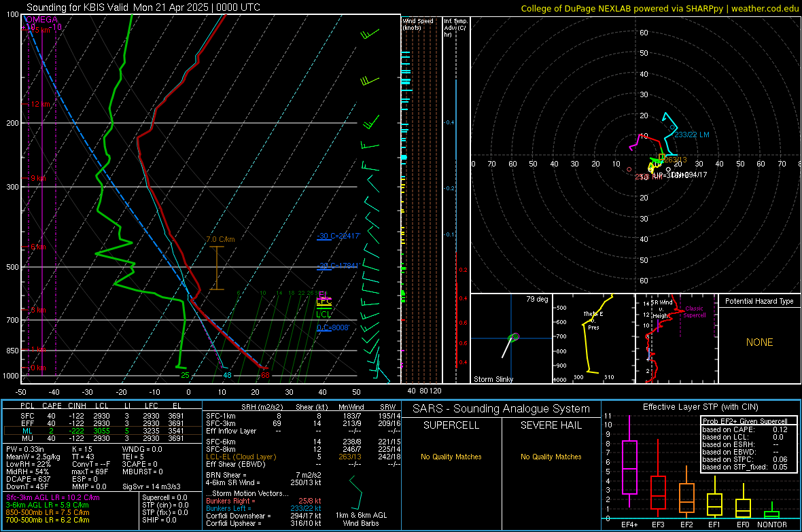Click the CINH column header
Screen dimensions: 802x532
point(77,406)
